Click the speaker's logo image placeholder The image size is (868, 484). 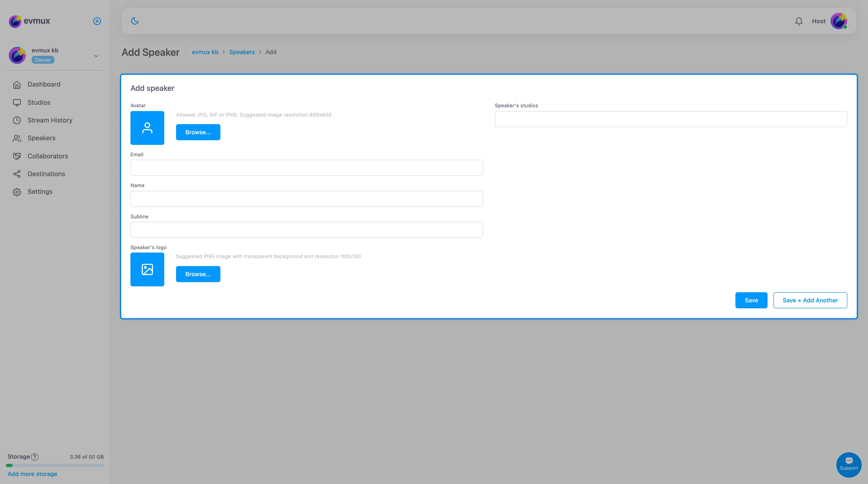tap(147, 270)
